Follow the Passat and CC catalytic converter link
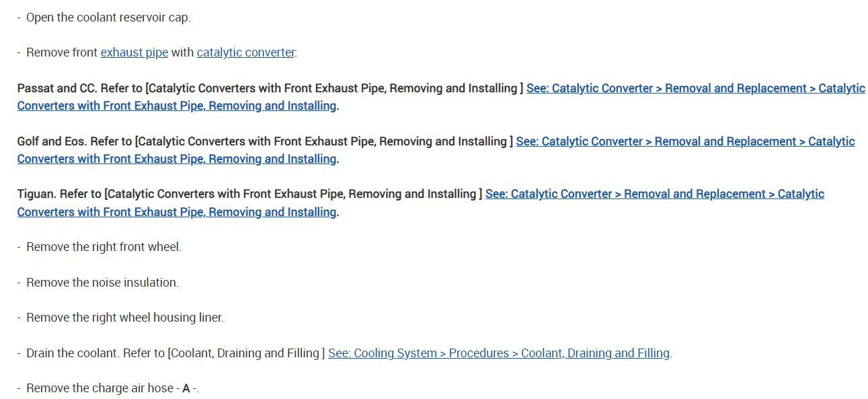The image size is (868, 399). [x=695, y=88]
